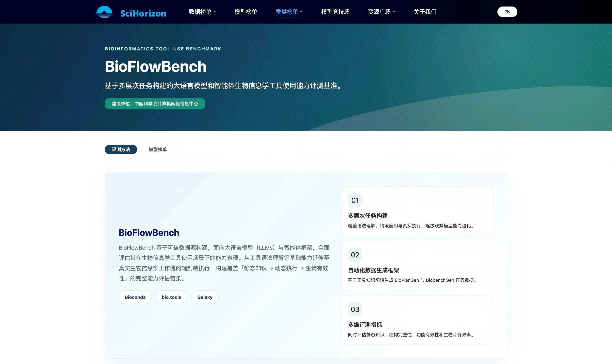
Task: Select the 自动化数据生成框架 card title
Action: (374, 270)
